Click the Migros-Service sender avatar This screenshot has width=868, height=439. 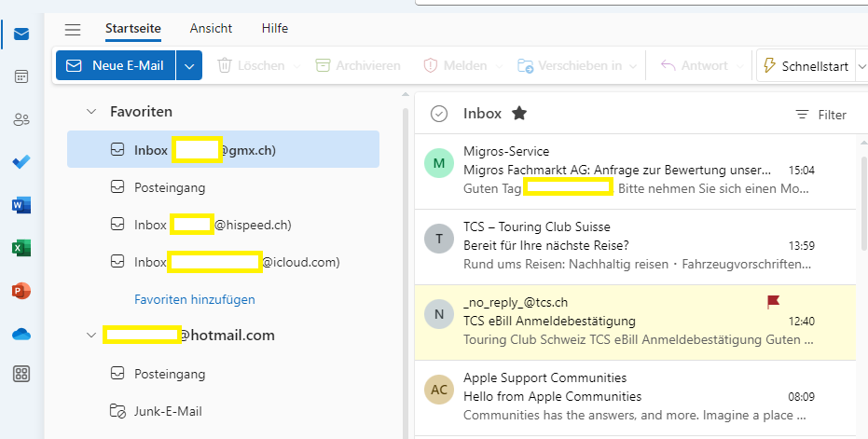tap(439, 163)
